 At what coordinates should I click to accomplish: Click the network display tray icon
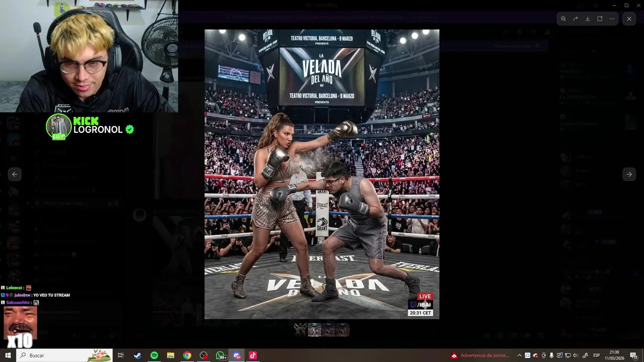[568, 355]
